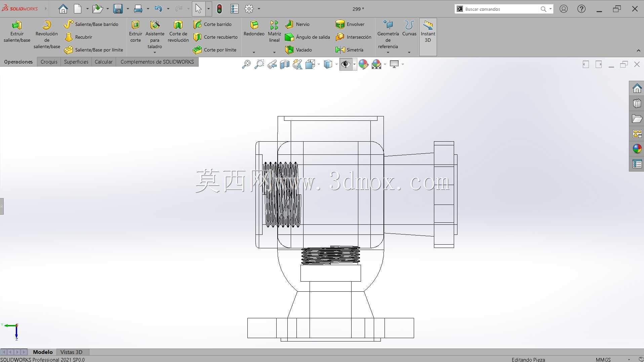
Task: Click Saliente/Base por límite
Action: (93, 50)
